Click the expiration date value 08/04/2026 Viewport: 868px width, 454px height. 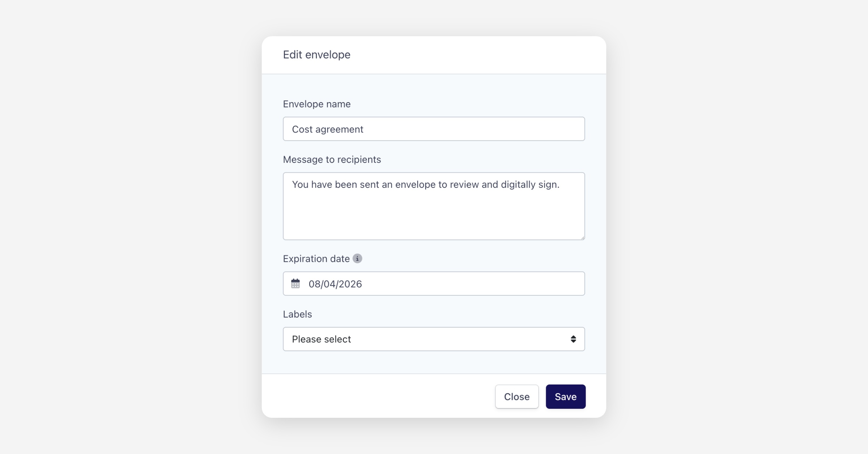335,284
